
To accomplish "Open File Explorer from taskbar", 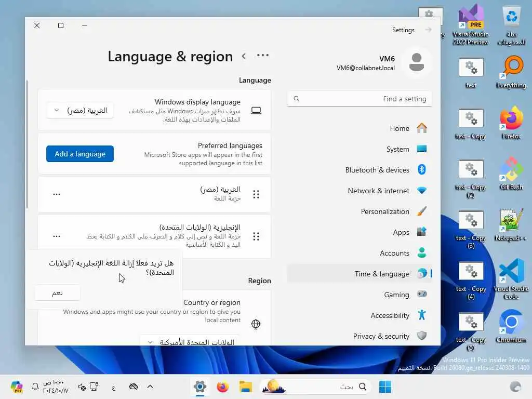I will pos(245,387).
